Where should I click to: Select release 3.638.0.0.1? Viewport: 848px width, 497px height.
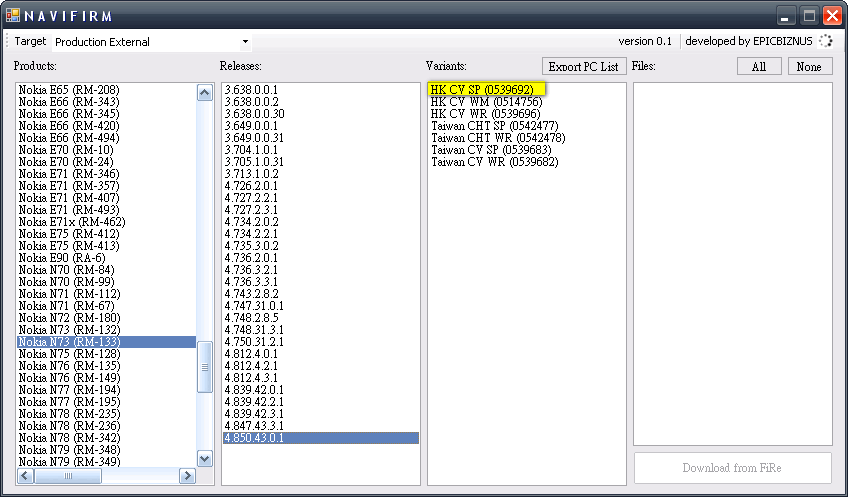click(x=251, y=90)
